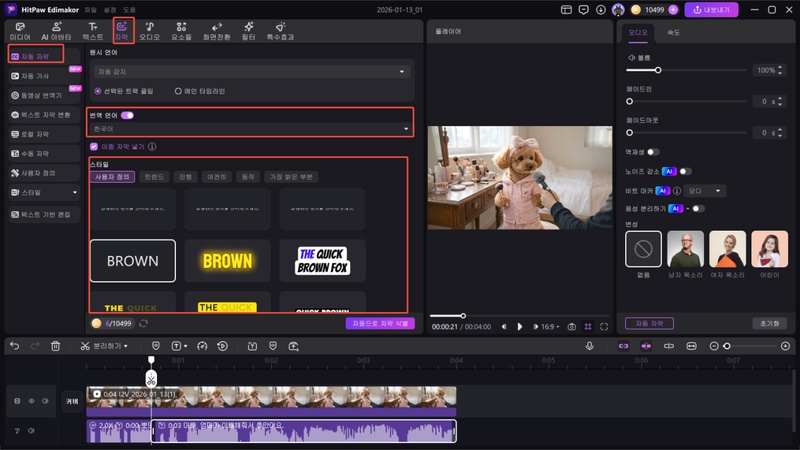Toggle the purple grid icon under the preview

[588, 327]
